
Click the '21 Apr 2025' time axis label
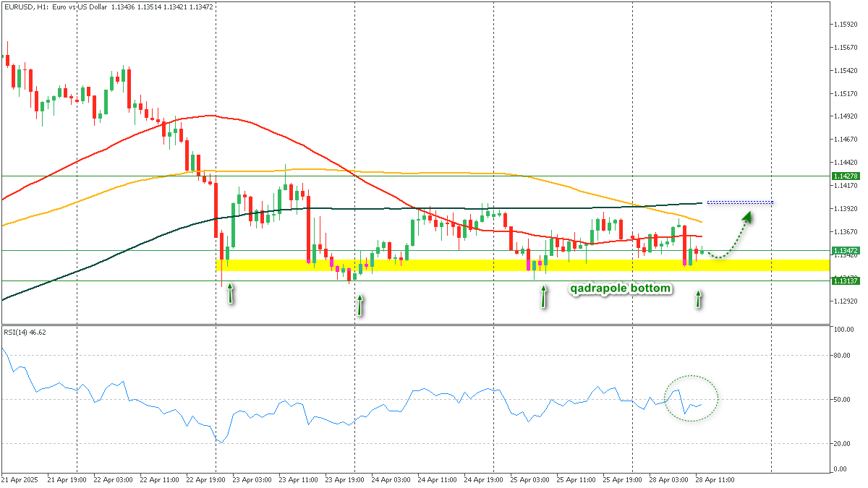20,479
